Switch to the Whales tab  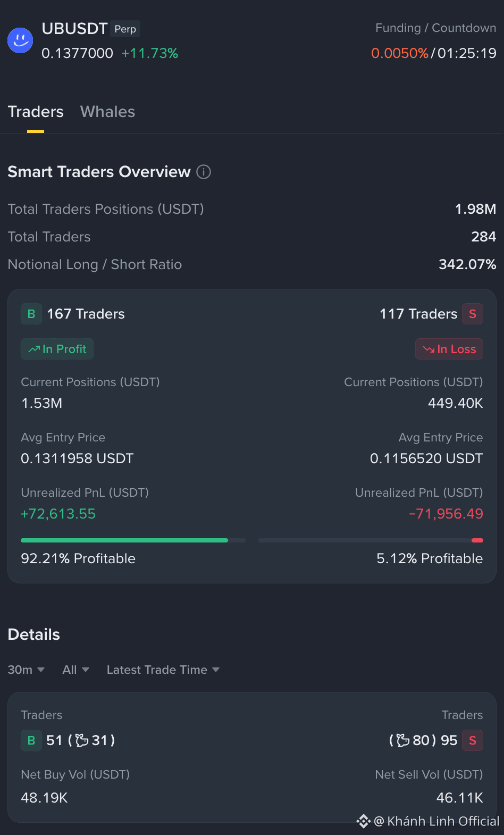pyautogui.click(x=107, y=112)
